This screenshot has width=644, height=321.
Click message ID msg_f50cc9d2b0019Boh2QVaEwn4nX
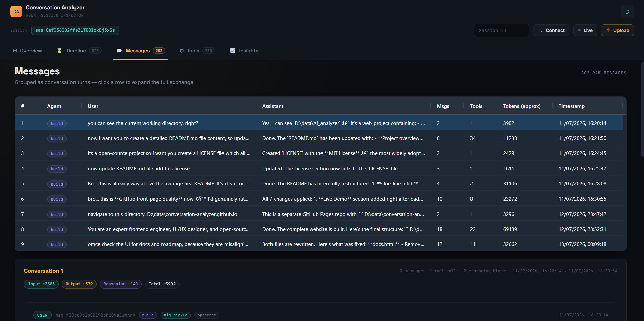(x=95, y=315)
